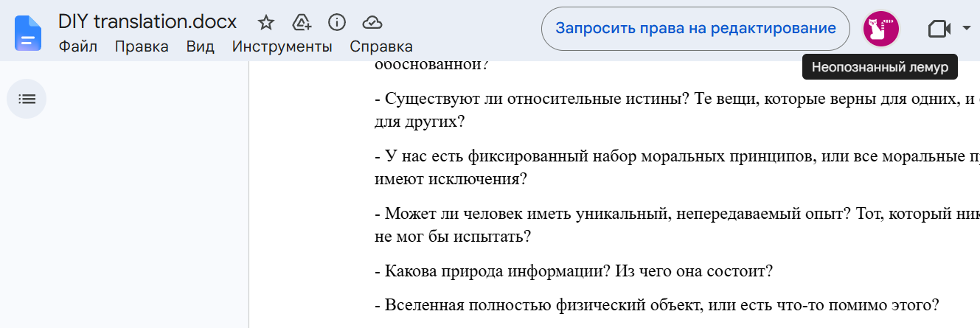Image resolution: width=980 pixels, height=328 pixels.
Task: Open the Правка menu
Action: click(142, 47)
